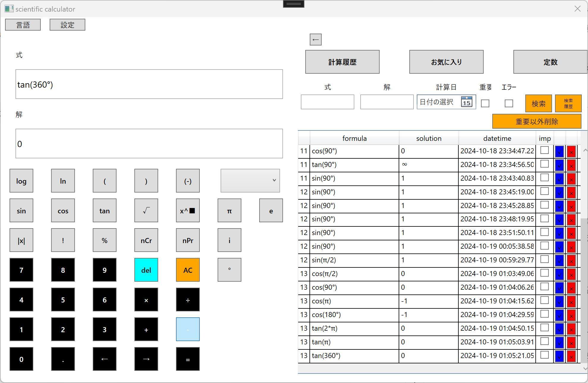The image size is (588, 383).
Task: Enable the エラー filter checkbox
Action: click(x=509, y=103)
